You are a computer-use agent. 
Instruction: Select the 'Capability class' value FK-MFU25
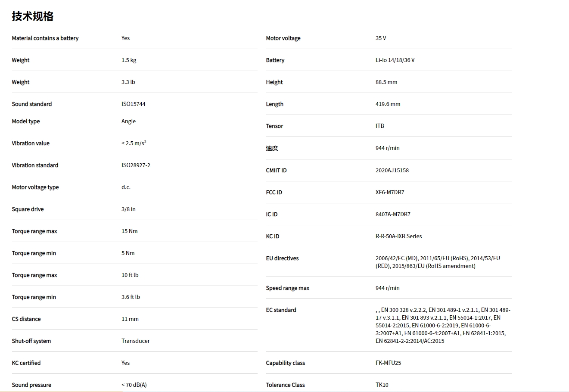(388, 363)
